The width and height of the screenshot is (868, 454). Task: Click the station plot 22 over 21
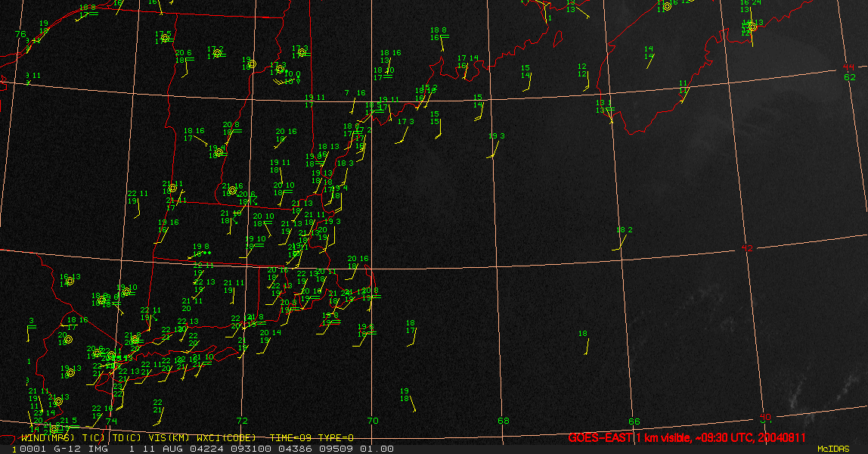[x=158, y=406]
